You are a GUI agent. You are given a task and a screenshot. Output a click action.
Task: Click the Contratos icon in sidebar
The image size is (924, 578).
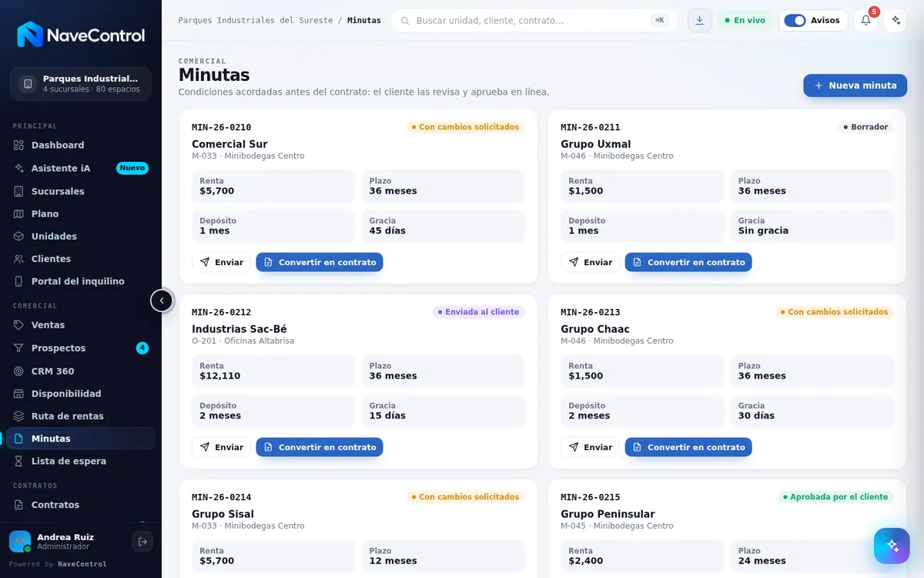19,505
